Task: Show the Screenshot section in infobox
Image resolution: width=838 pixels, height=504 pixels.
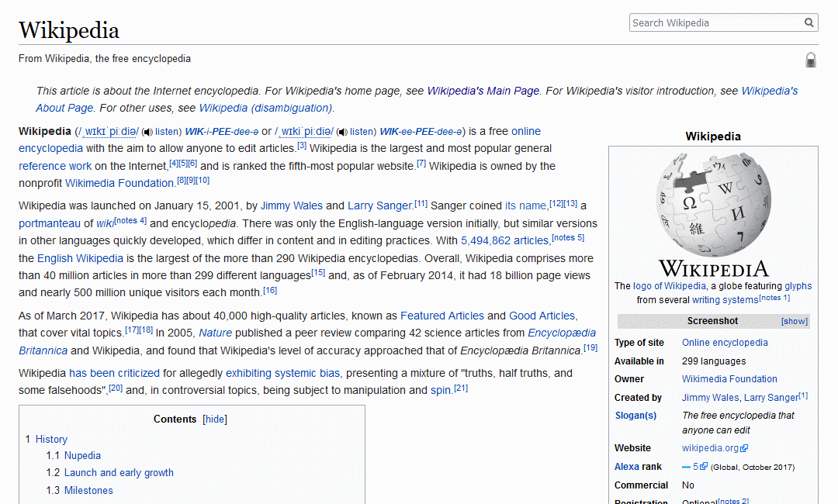Action: coord(795,322)
